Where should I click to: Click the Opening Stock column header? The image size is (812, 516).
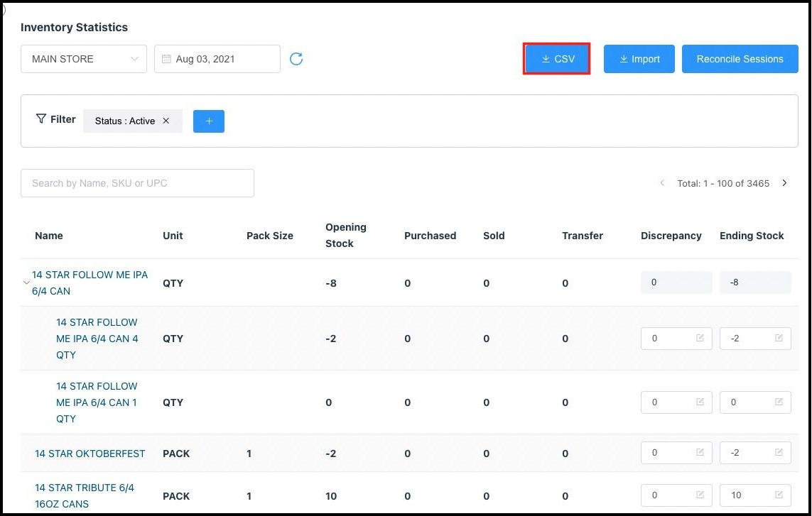[x=346, y=236]
